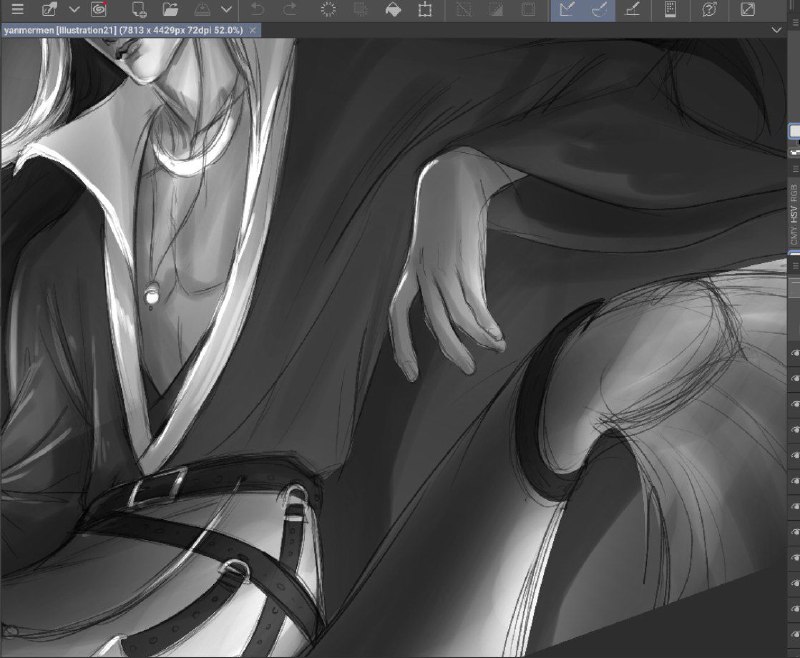Redo the last undone action

290,9
